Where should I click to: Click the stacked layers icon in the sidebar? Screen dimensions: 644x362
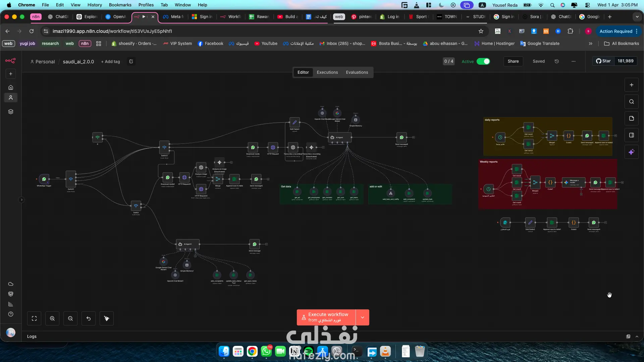point(11,112)
